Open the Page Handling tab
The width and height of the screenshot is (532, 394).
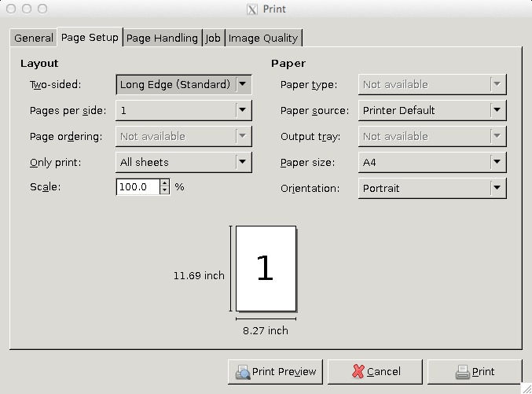162,38
